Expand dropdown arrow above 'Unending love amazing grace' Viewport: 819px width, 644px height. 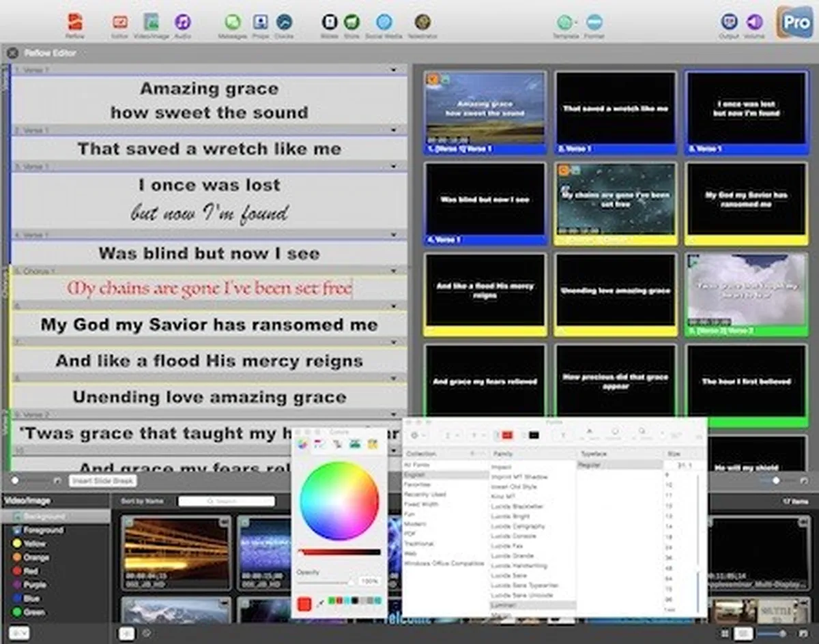[x=394, y=378]
